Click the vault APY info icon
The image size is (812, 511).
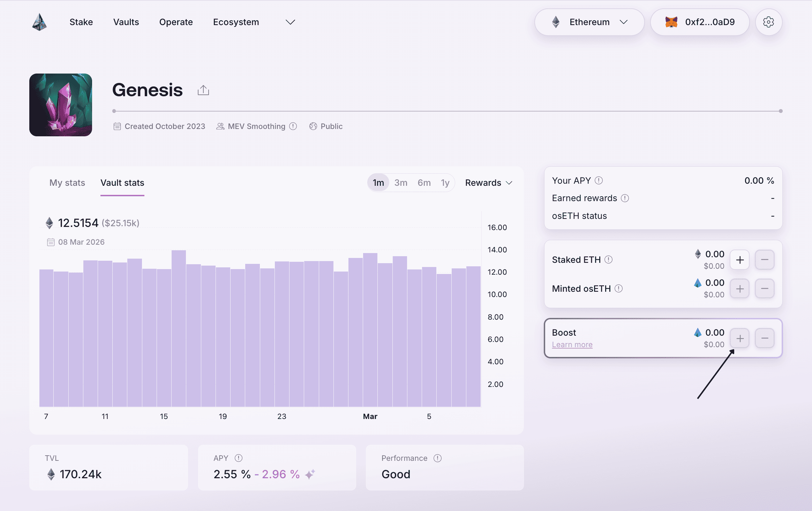coord(239,458)
